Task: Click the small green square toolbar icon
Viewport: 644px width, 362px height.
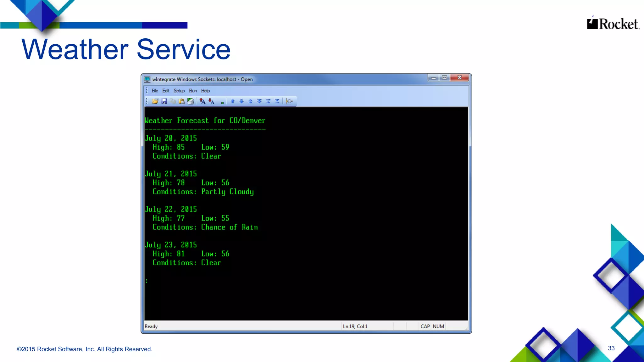Action: 222,102
